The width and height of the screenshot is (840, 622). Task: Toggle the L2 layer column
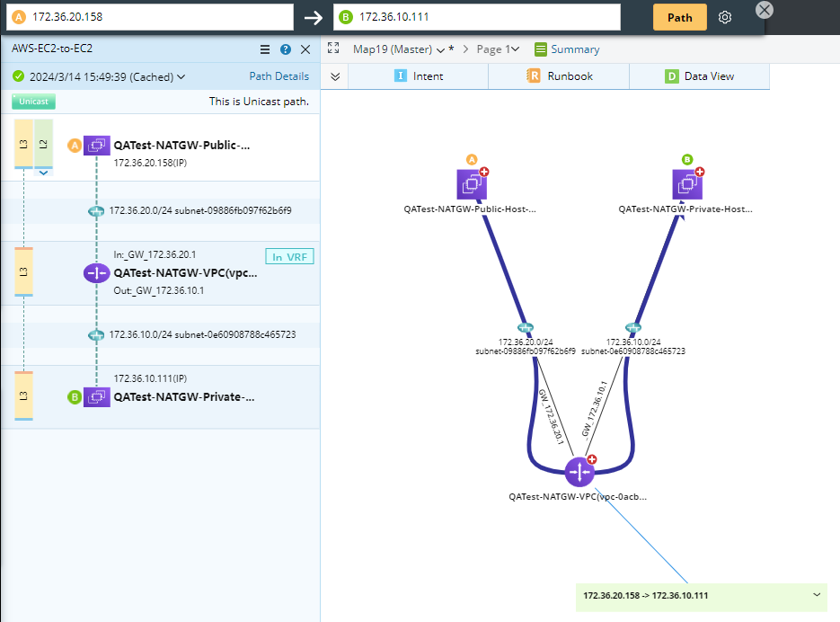click(x=44, y=144)
